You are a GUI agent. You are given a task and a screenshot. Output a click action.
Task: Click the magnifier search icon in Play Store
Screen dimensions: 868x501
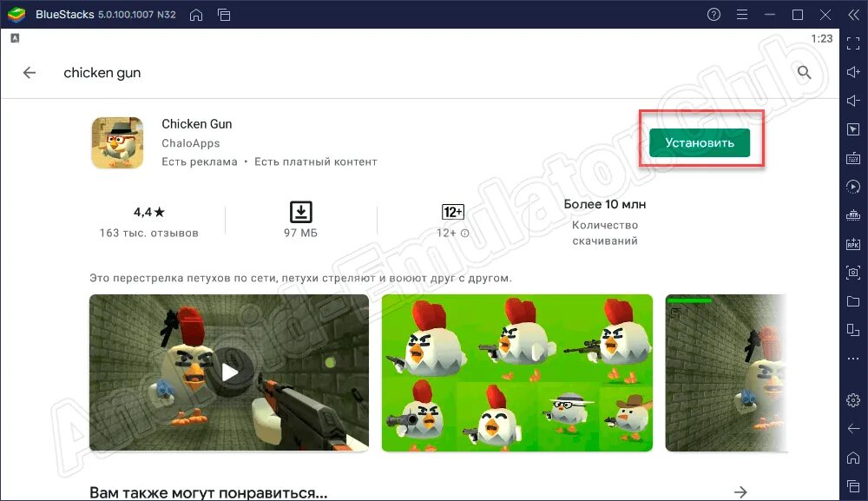(805, 73)
